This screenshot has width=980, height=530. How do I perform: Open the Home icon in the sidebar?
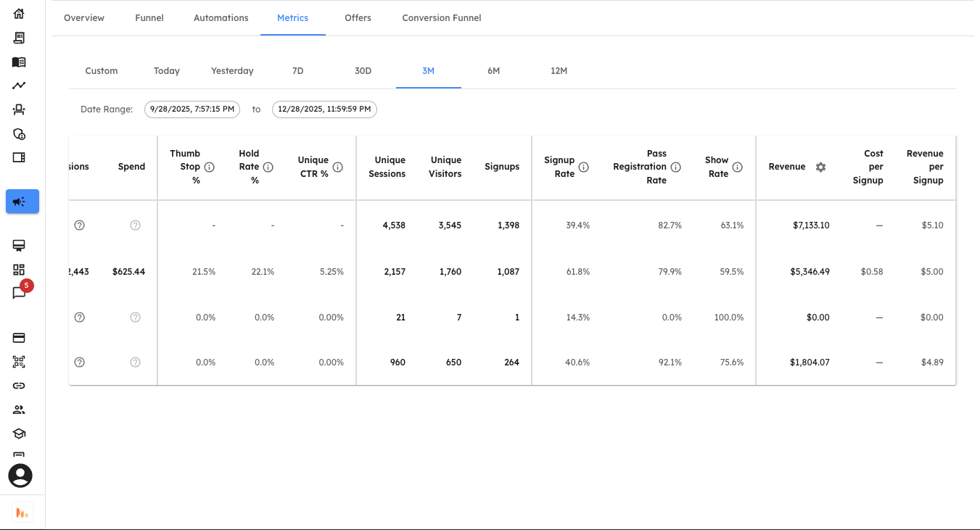tap(20, 12)
